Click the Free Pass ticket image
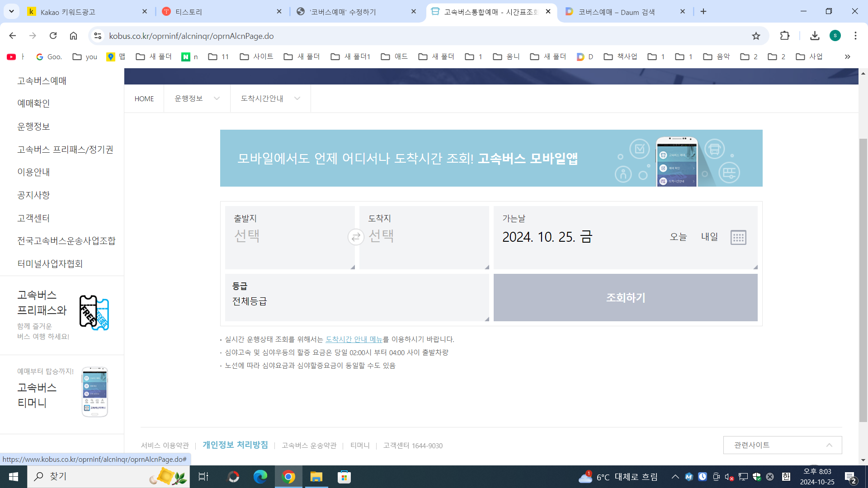Image resolution: width=868 pixels, height=488 pixels. (x=94, y=313)
